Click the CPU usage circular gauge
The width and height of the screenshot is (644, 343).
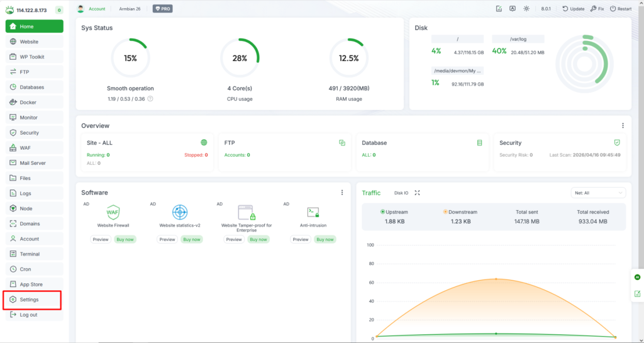point(240,58)
